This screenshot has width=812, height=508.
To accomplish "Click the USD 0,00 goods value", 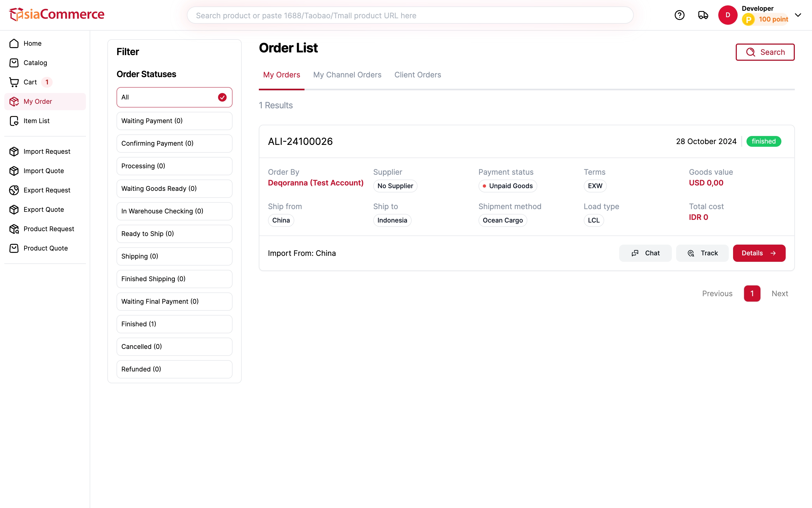I will pyautogui.click(x=706, y=183).
